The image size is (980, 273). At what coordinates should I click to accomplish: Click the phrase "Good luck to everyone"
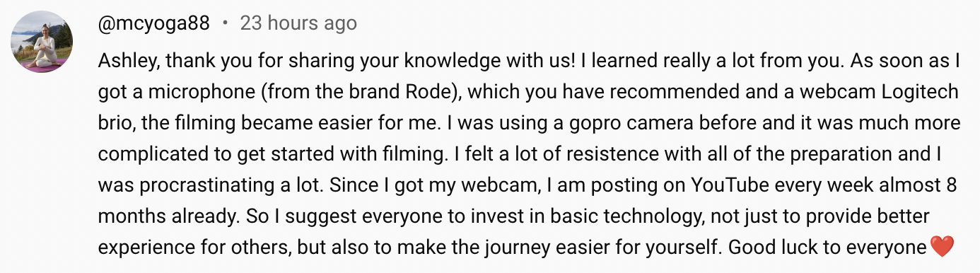[x=827, y=248]
